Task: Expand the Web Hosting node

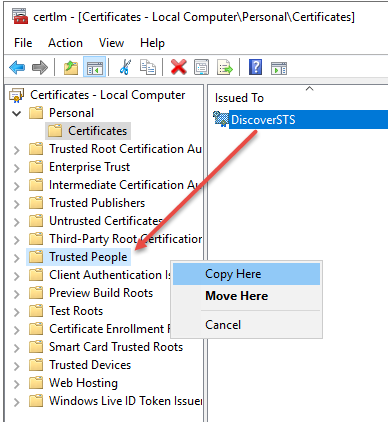Action: coord(16,383)
